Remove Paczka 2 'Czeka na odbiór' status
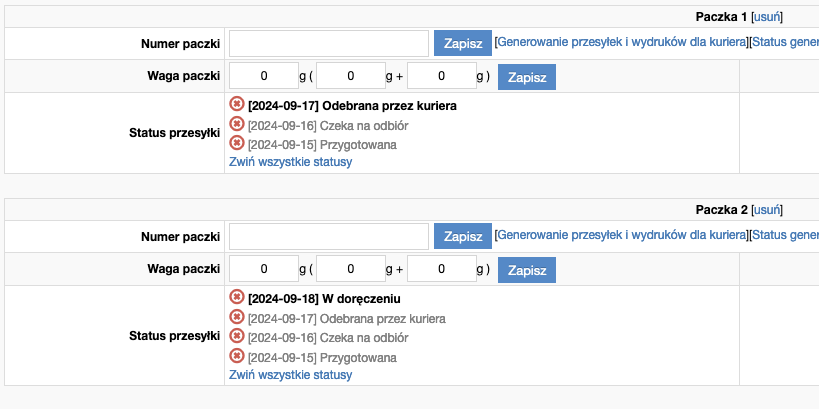The width and height of the screenshot is (819, 409). pyautogui.click(x=237, y=336)
